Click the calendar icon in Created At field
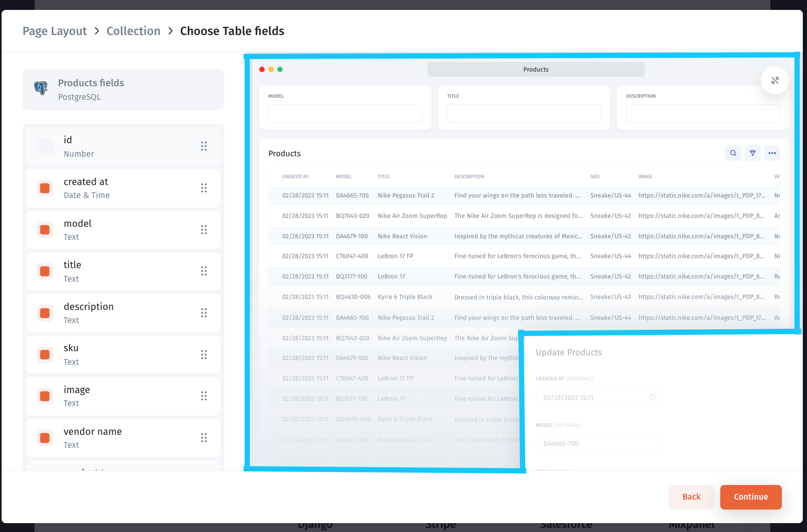807x532 pixels. (x=653, y=397)
